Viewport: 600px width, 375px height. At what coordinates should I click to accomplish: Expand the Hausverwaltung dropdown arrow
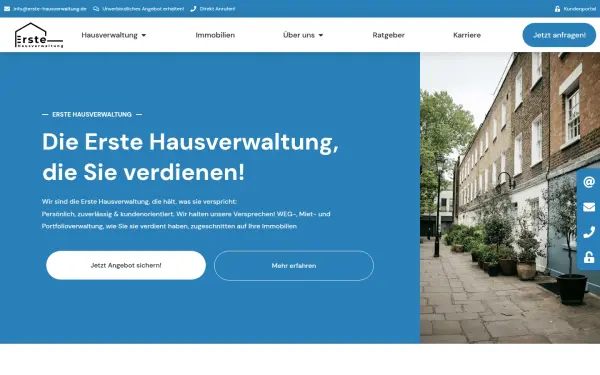(x=144, y=35)
